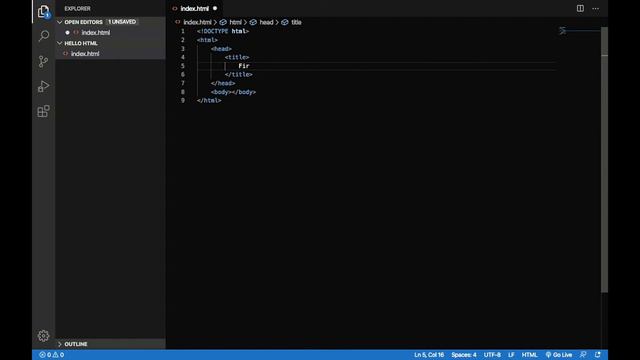Click the feedback icon in status bar
The height and width of the screenshot is (360, 640).
click(x=583, y=355)
